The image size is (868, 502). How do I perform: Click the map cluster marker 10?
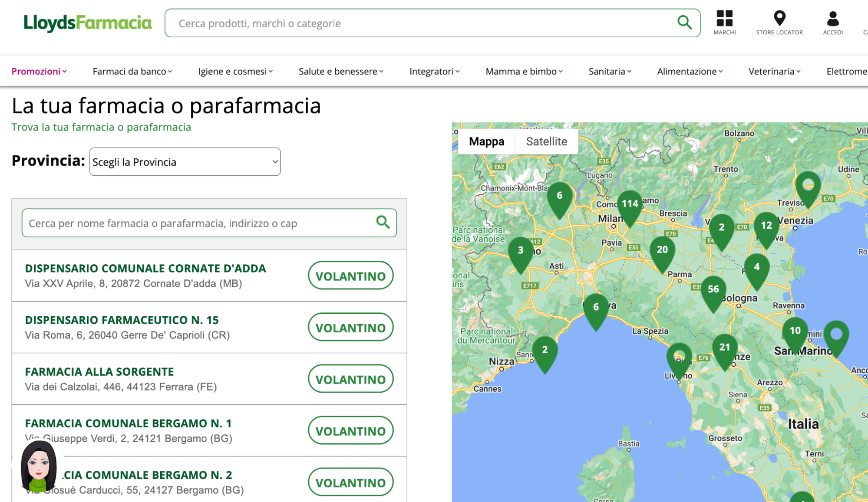tap(795, 335)
